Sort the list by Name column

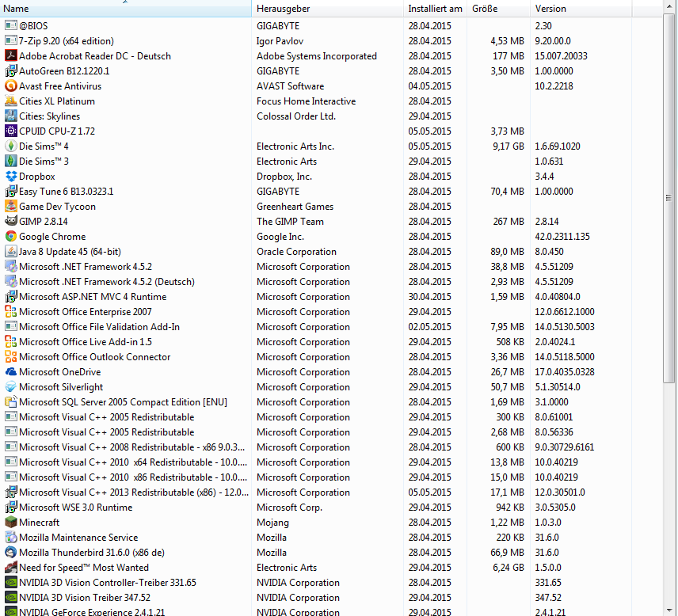tap(125, 9)
